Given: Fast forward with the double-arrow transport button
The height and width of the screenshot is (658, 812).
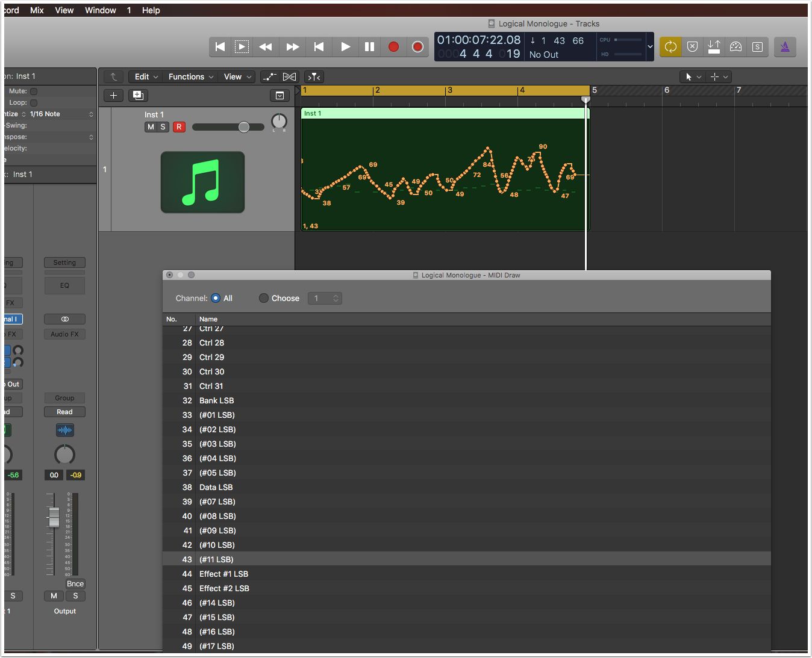Looking at the screenshot, I should (x=293, y=47).
